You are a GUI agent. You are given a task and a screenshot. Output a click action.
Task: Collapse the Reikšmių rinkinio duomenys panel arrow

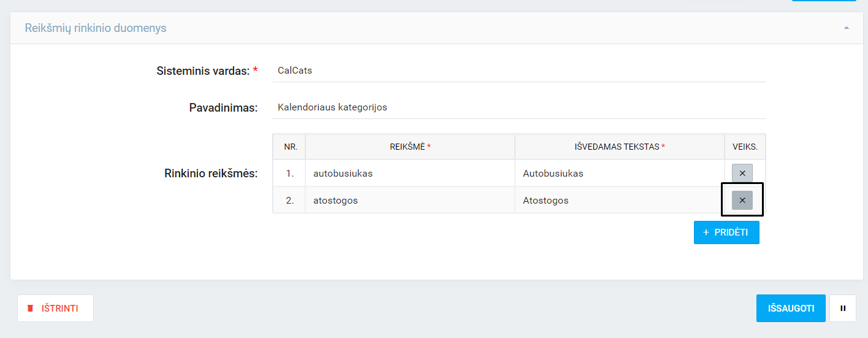point(847,28)
